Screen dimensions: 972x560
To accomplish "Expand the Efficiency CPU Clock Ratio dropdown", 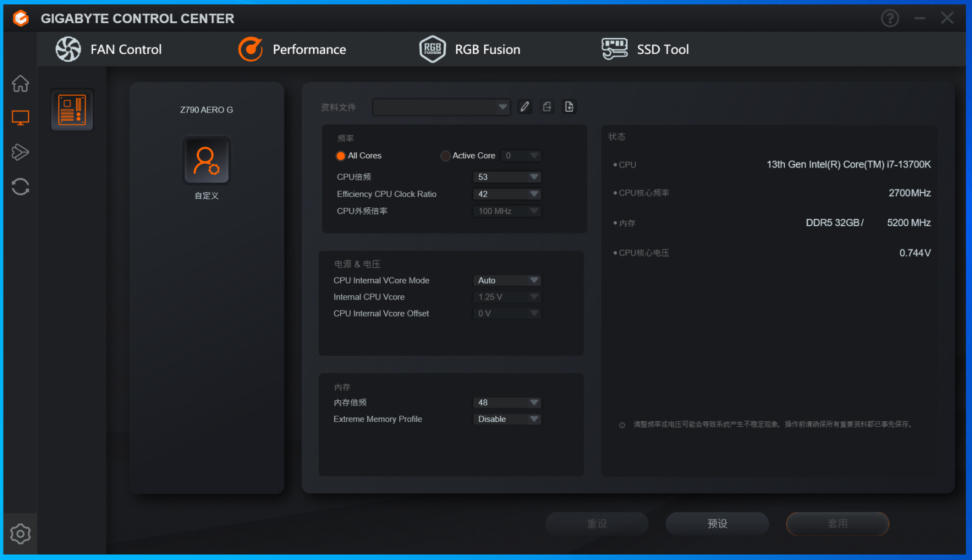I will pyautogui.click(x=507, y=194).
